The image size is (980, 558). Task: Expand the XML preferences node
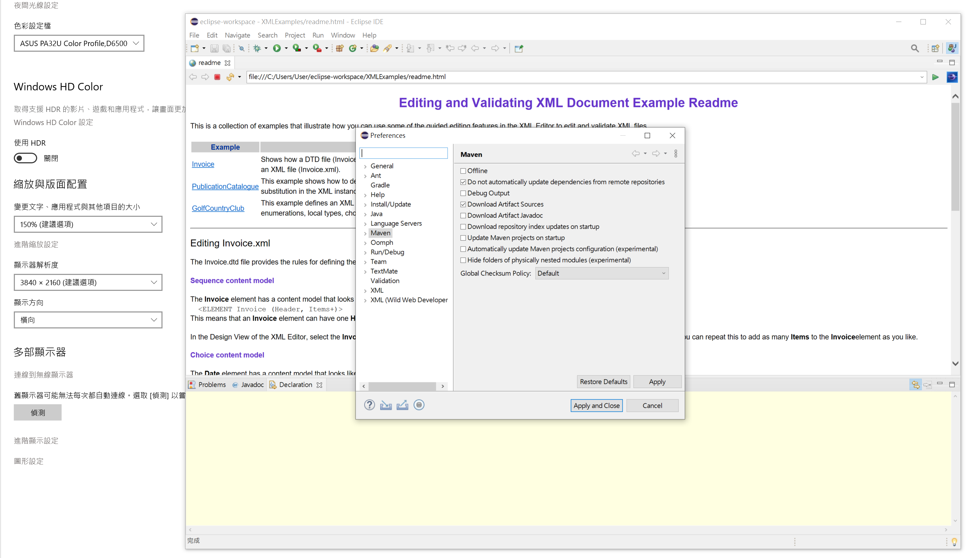365,291
